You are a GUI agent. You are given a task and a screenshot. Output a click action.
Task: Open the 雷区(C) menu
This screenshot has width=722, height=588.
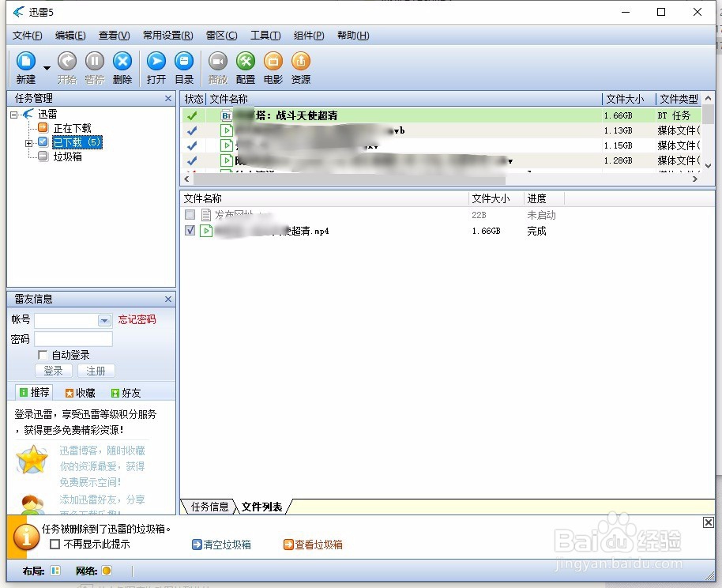pyautogui.click(x=221, y=36)
